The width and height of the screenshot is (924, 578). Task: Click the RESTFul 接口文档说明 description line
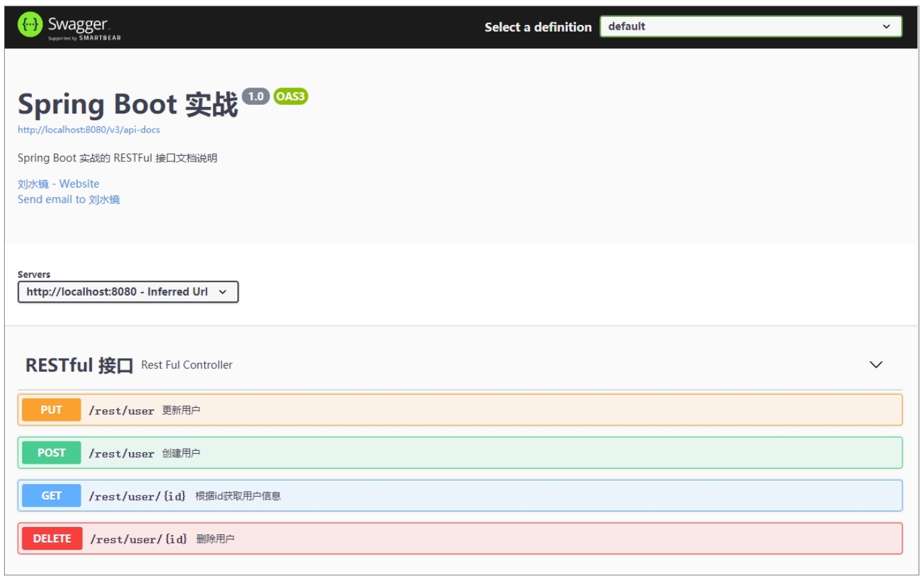[118, 159]
